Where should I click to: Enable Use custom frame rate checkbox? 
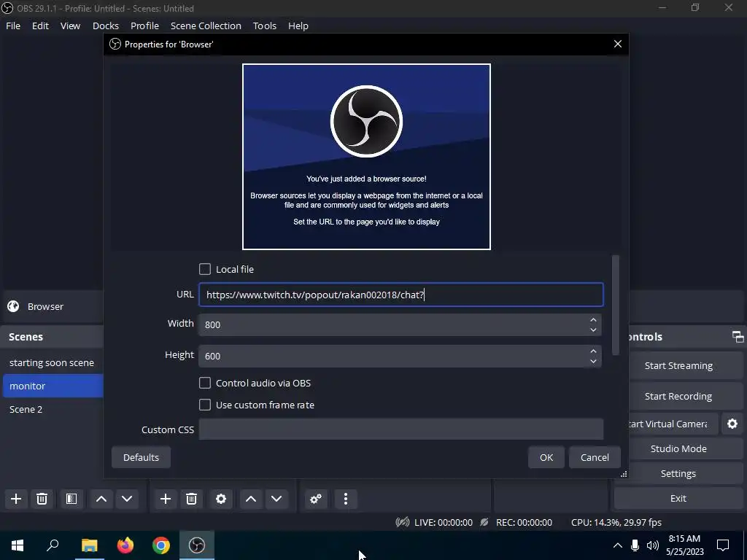(205, 405)
